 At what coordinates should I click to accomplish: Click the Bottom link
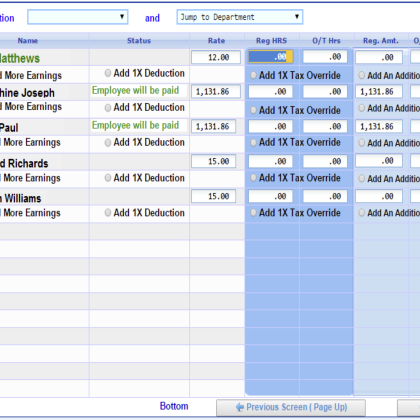click(174, 406)
